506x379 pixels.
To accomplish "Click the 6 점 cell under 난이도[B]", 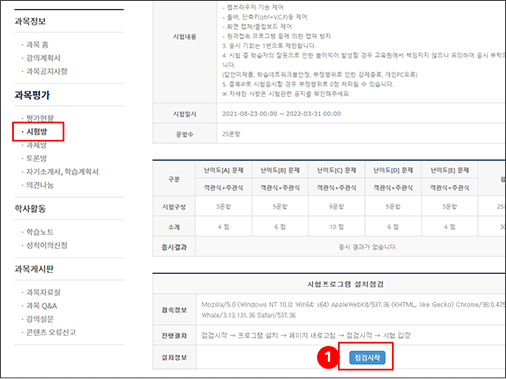I will click(x=280, y=227).
